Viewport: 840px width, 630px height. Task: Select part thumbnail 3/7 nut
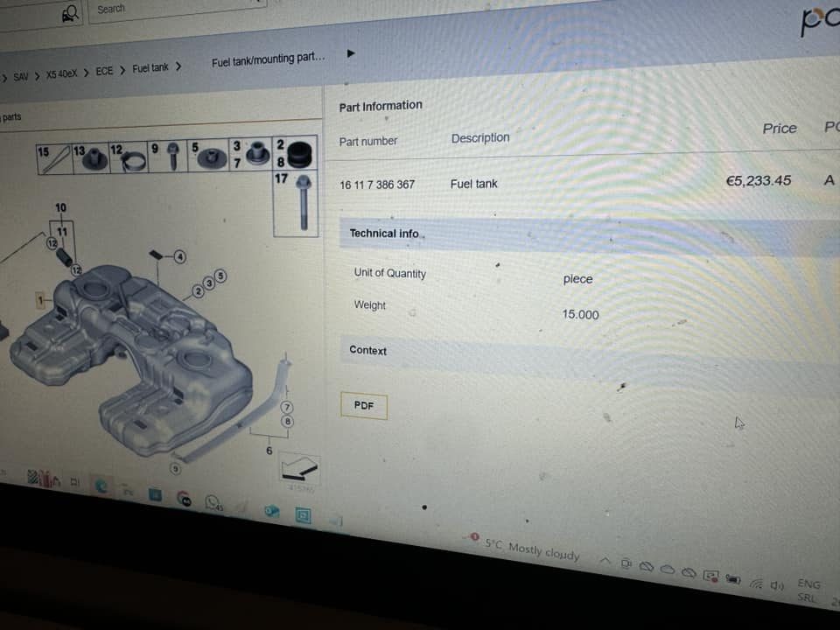coord(251,154)
